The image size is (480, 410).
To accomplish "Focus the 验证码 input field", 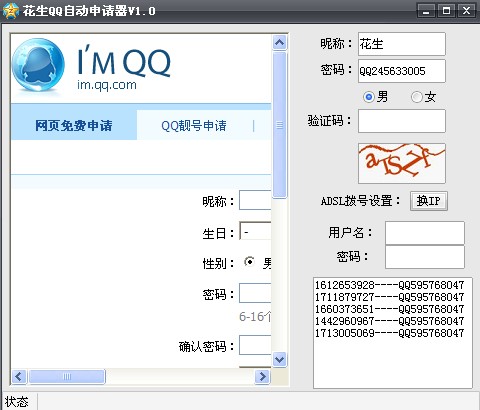I will 402,121.
